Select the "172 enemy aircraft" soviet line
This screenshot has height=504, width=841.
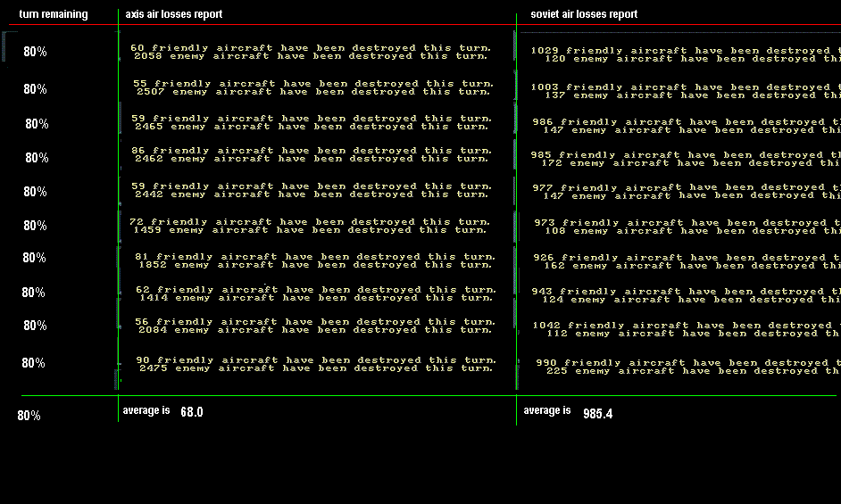click(691, 163)
